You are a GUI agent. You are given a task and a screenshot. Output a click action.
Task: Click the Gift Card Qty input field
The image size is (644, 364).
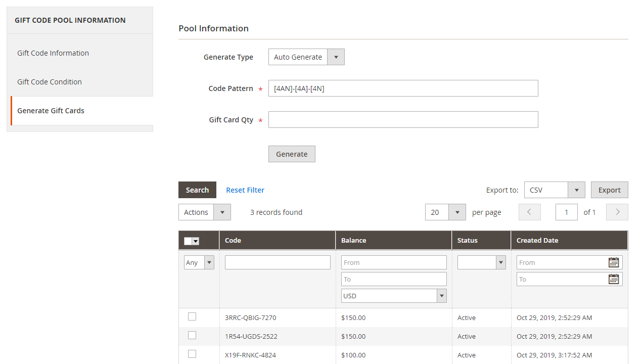pyautogui.click(x=403, y=120)
